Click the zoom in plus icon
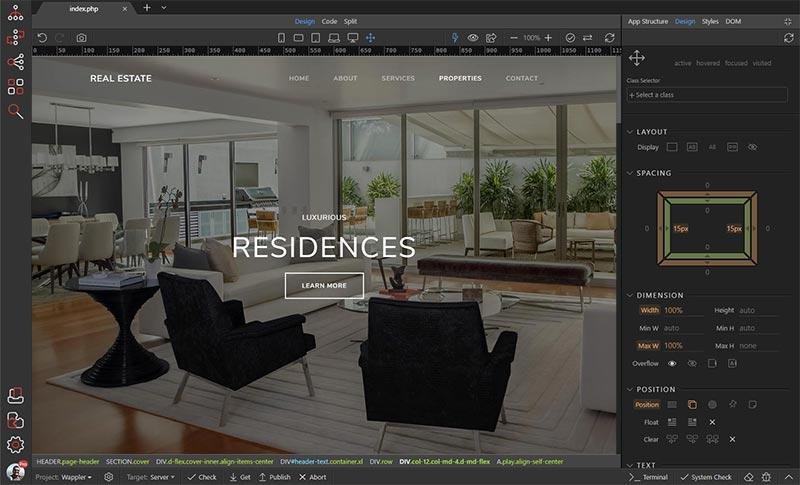The width and height of the screenshot is (800, 485). coord(549,38)
